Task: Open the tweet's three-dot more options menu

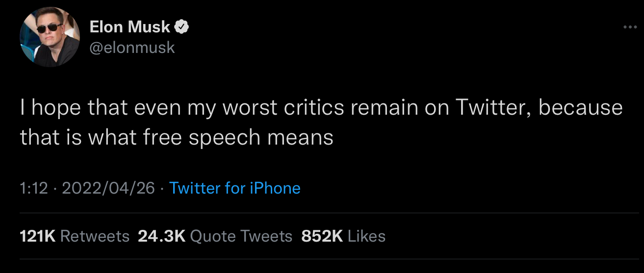Action: pyautogui.click(x=629, y=27)
